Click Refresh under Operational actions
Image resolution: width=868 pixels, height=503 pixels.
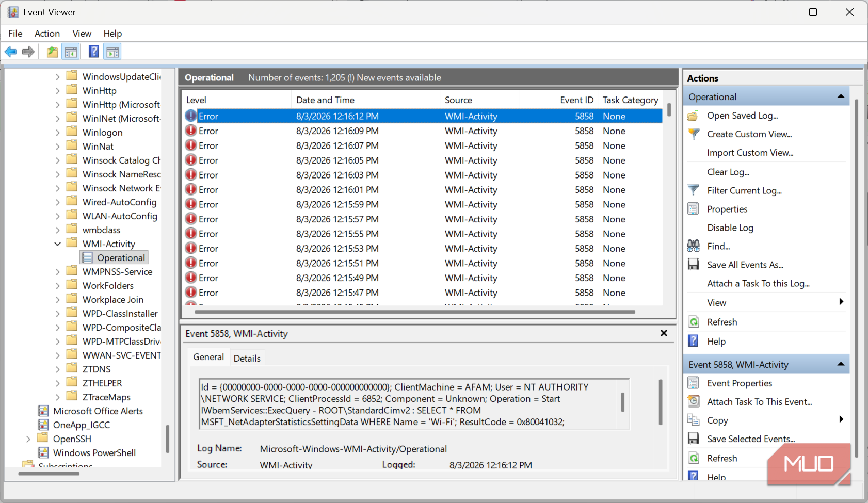[x=722, y=322]
